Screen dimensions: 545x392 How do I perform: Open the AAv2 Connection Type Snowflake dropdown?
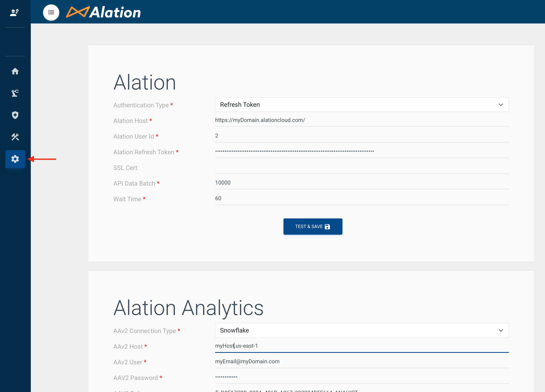pos(362,330)
